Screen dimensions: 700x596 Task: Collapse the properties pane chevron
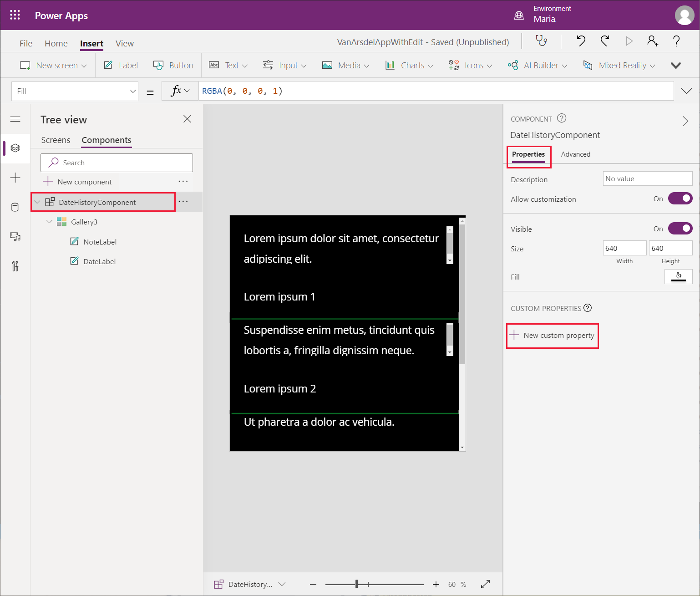coord(685,121)
